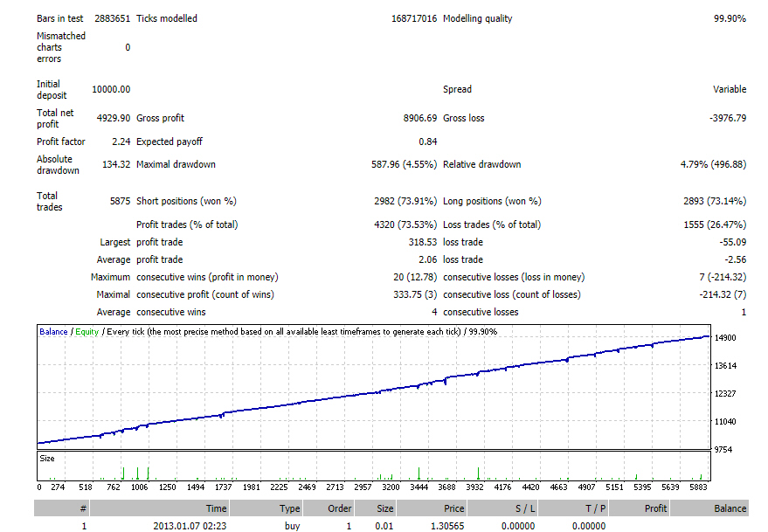The image size is (768, 532).
Task: Select the first row time 2013.01.07 02:23
Action: (x=190, y=526)
